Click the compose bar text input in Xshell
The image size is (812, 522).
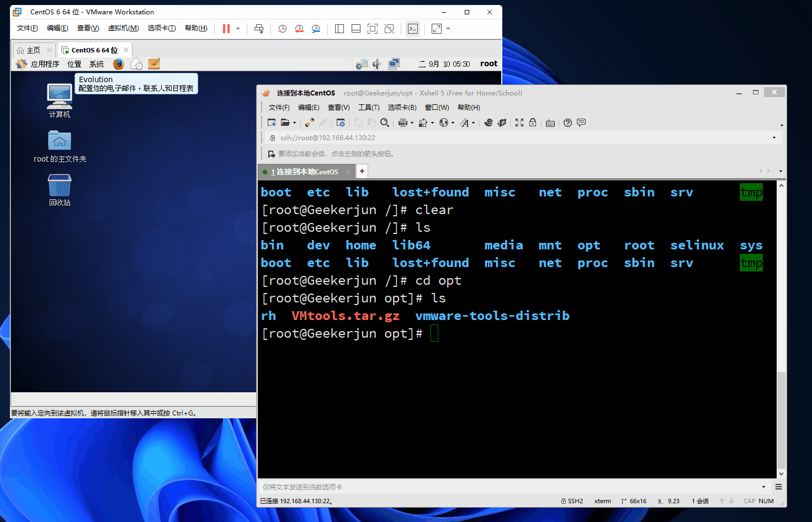(509, 487)
